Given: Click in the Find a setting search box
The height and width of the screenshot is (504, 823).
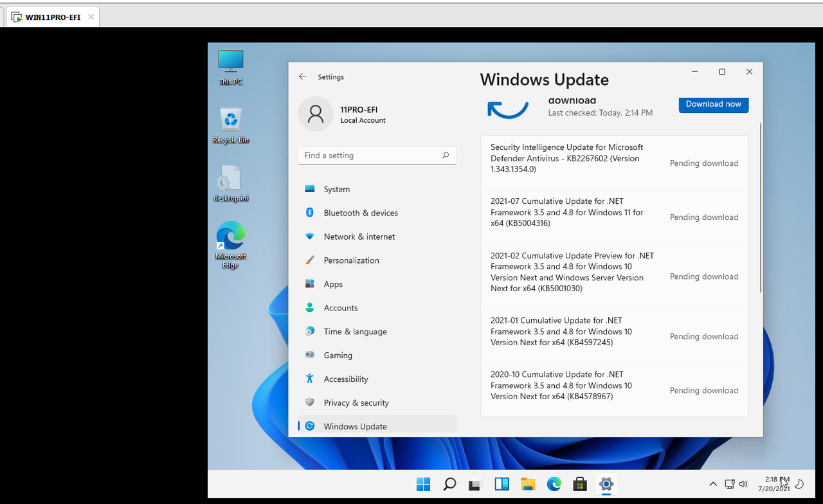Looking at the screenshot, I should point(377,156).
